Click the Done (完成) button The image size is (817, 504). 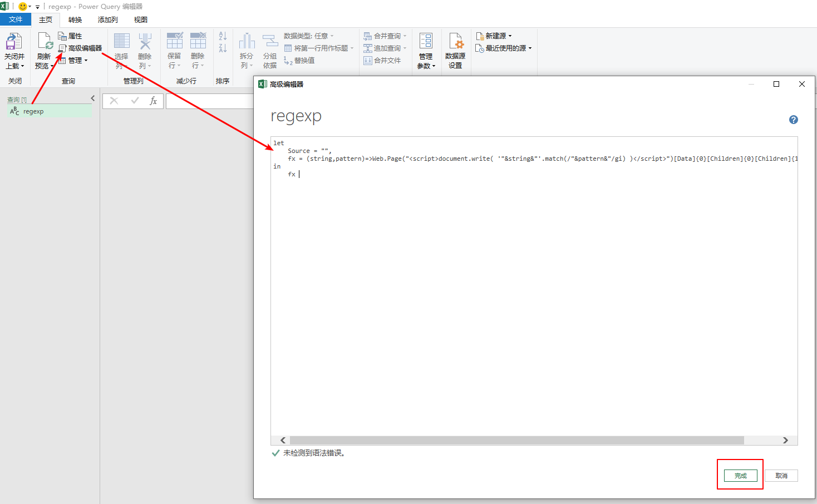[x=741, y=476]
